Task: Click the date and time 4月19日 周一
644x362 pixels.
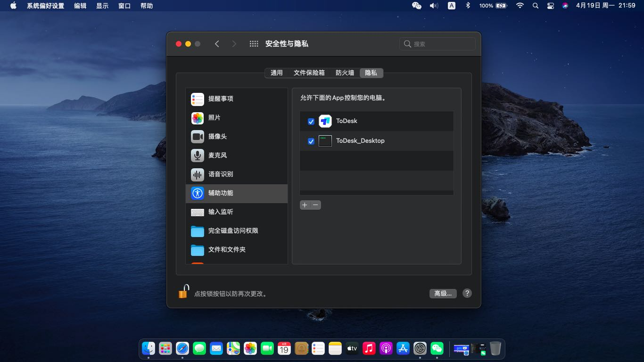Action: [606, 6]
